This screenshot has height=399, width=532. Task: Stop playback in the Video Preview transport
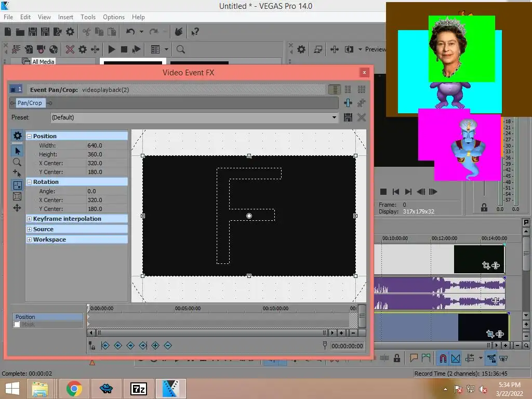383,192
